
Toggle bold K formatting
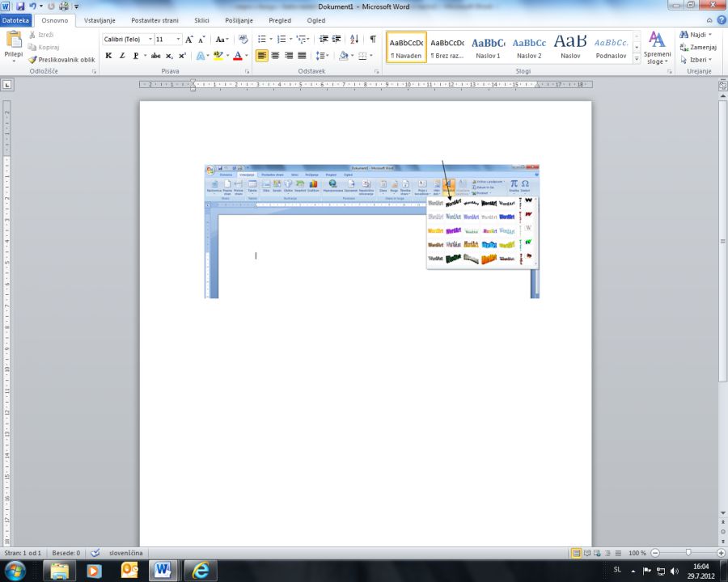[108, 56]
